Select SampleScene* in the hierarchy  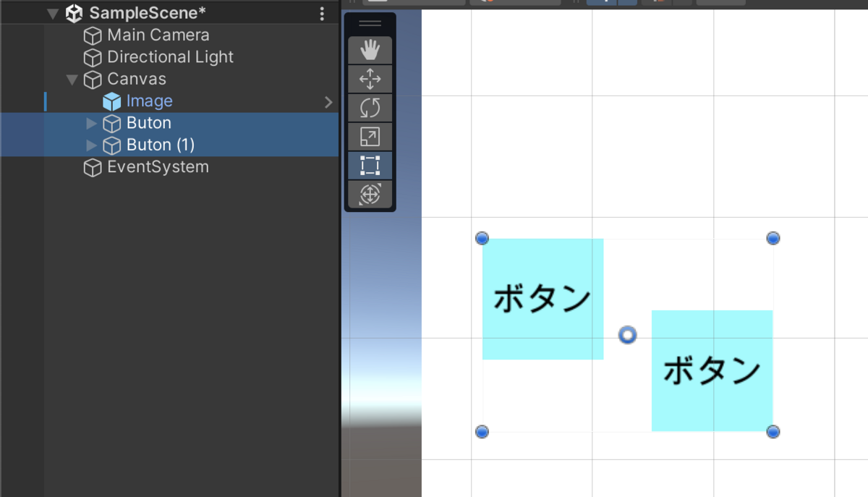point(148,14)
